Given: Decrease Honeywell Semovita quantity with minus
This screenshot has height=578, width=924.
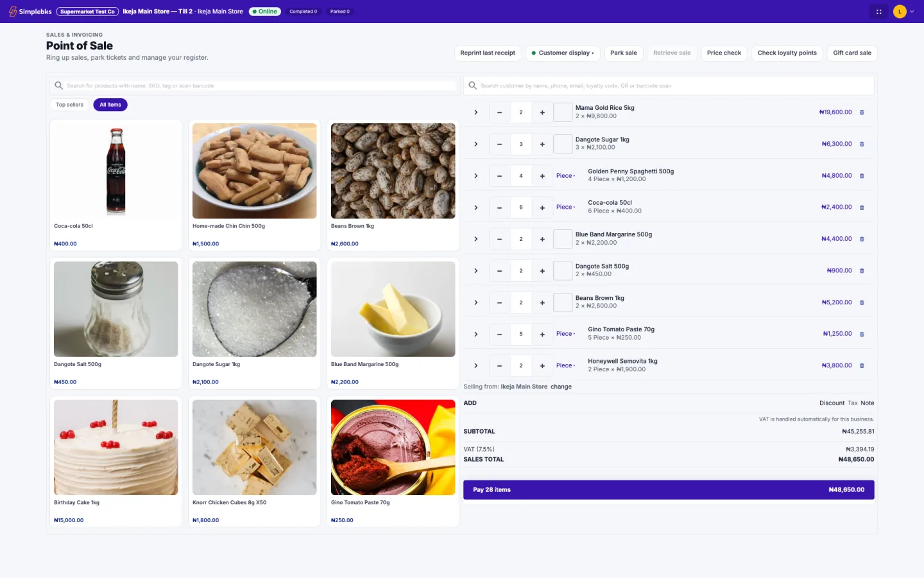Looking at the screenshot, I should [499, 365].
